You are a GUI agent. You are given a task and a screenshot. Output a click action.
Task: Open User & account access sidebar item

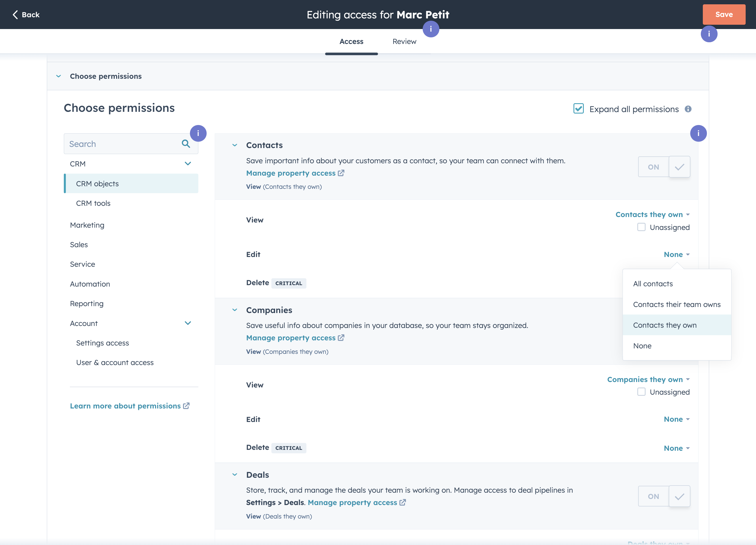coord(131,362)
